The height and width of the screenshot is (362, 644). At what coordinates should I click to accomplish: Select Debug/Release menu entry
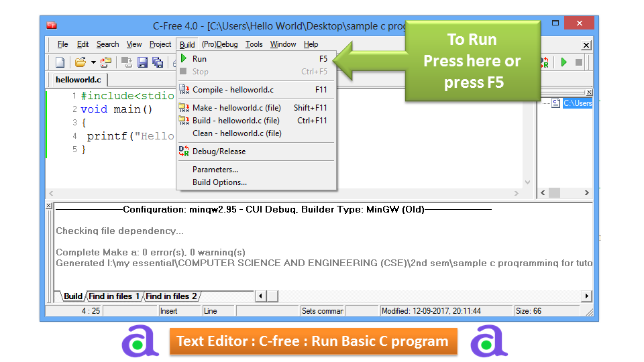pos(257,151)
